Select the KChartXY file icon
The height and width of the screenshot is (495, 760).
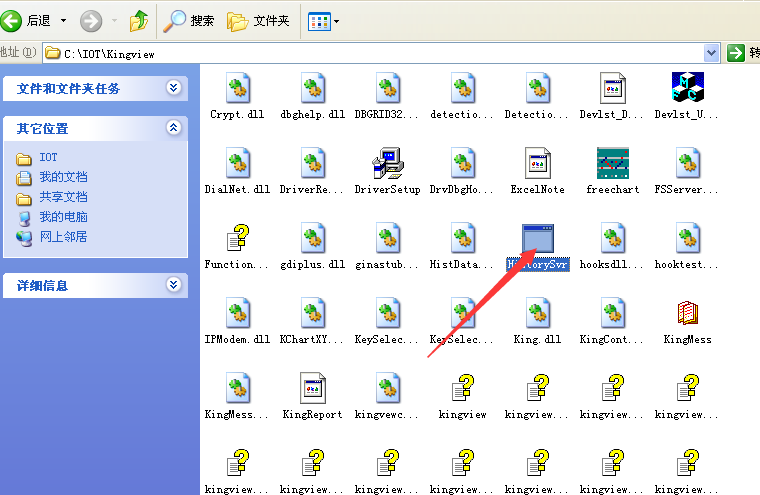[313, 313]
